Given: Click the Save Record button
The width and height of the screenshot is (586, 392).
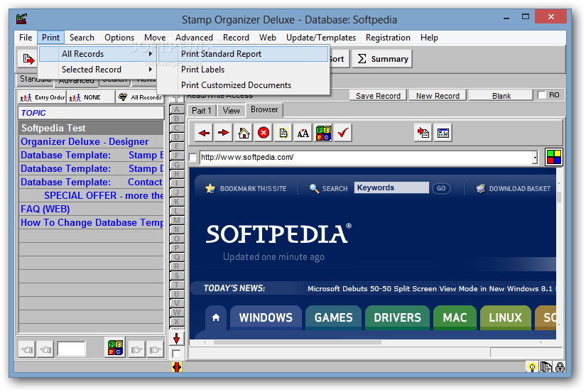Looking at the screenshot, I should [378, 96].
